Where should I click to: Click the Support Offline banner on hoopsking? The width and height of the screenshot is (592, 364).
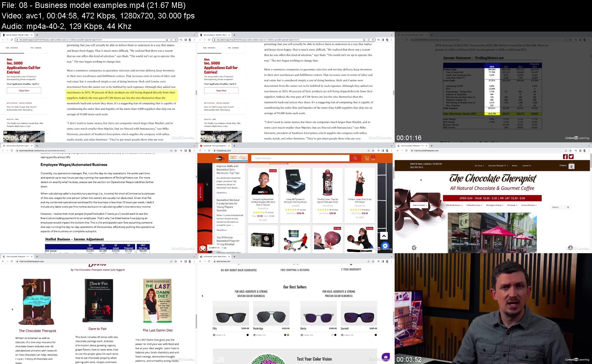pos(238,158)
